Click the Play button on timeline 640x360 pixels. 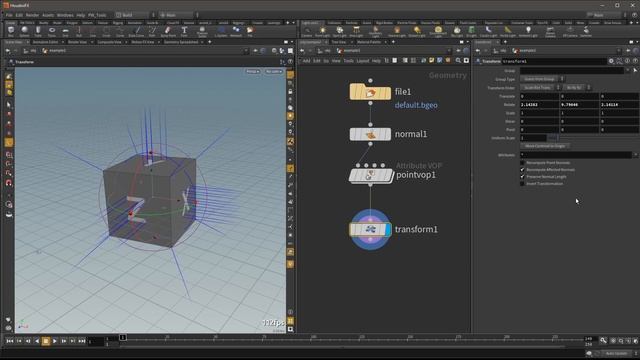click(x=55, y=340)
